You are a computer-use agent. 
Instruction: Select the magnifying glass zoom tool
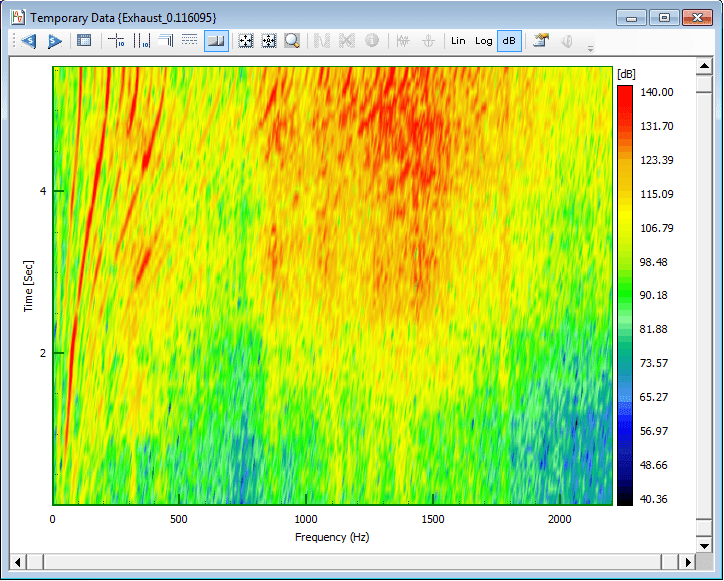point(292,41)
